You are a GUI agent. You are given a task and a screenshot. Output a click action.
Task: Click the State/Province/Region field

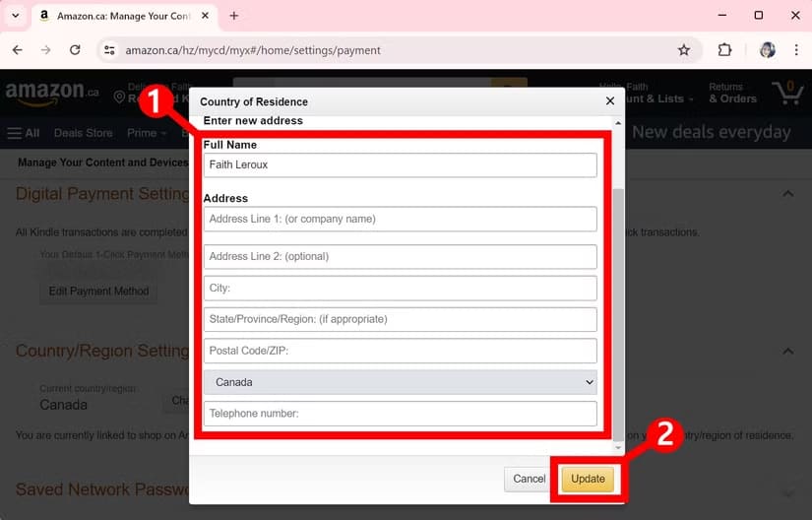(401, 319)
